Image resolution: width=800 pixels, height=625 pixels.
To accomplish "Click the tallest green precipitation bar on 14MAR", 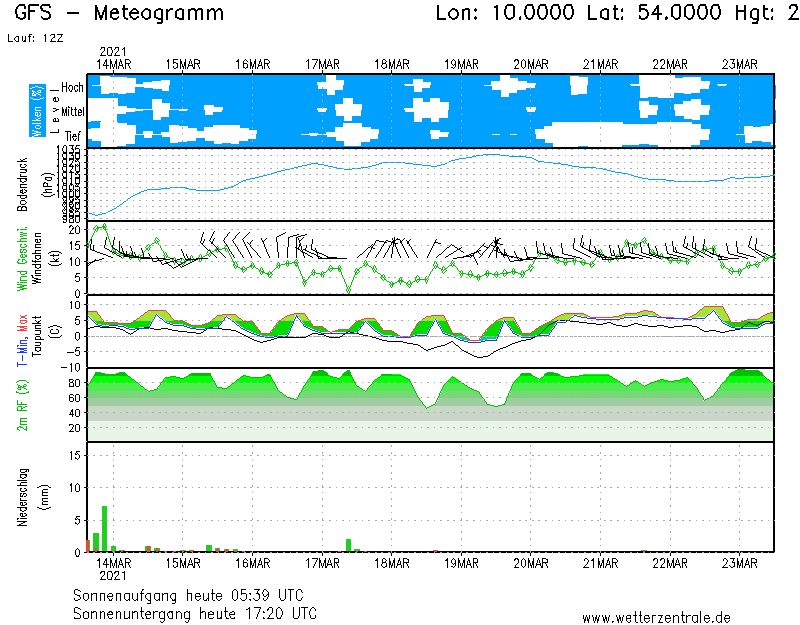I will tap(104, 529).
